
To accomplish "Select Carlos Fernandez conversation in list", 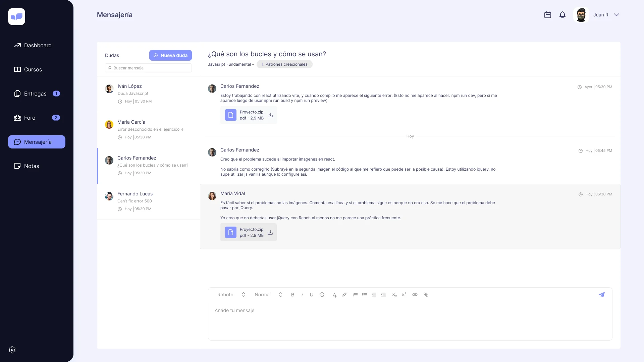I will tap(148, 166).
